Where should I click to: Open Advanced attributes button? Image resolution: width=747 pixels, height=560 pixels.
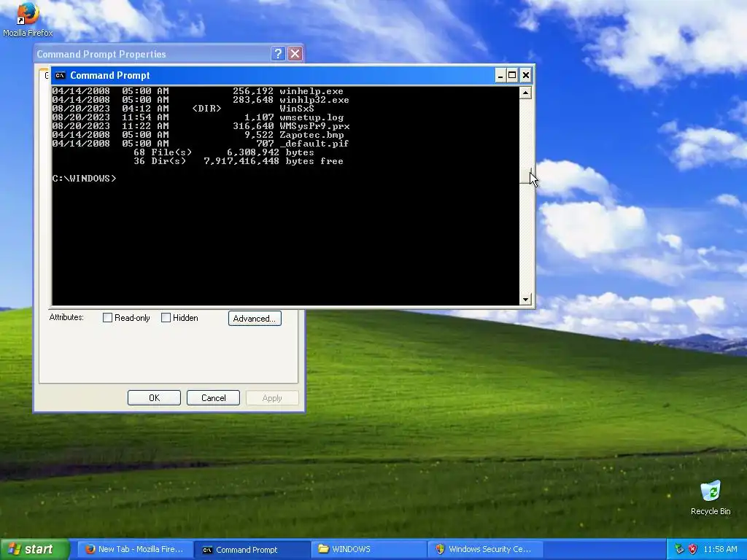[255, 319]
